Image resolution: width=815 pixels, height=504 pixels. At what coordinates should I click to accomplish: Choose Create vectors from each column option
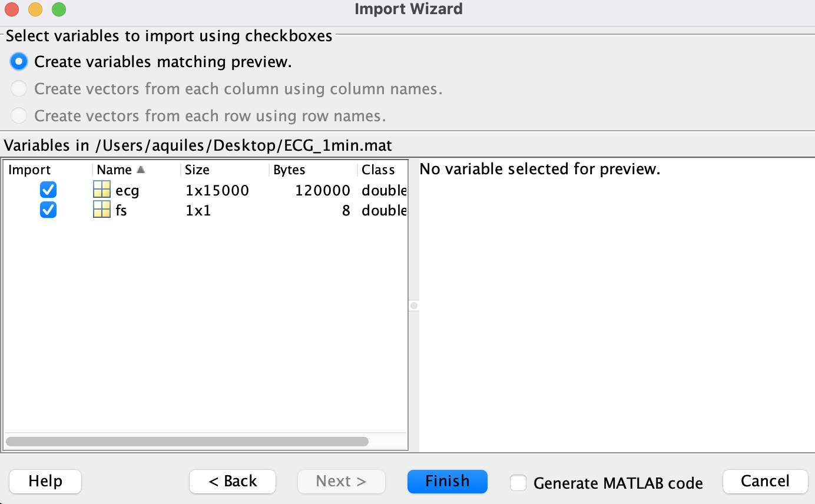18,88
